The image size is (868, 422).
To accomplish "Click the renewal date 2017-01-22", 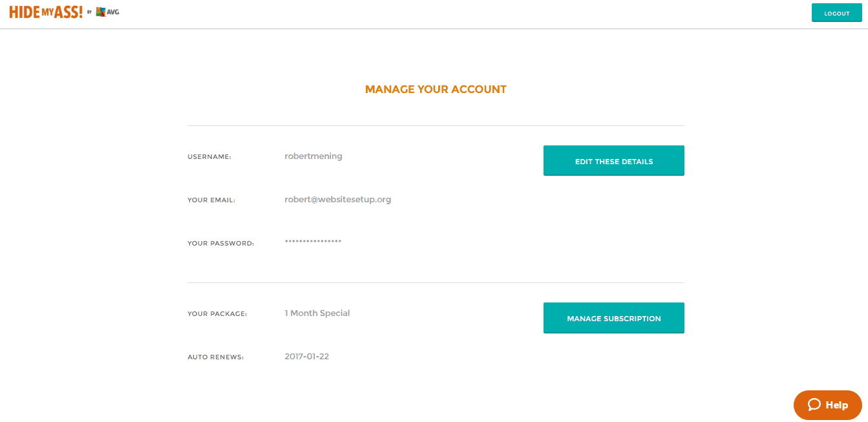I will [x=307, y=356].
